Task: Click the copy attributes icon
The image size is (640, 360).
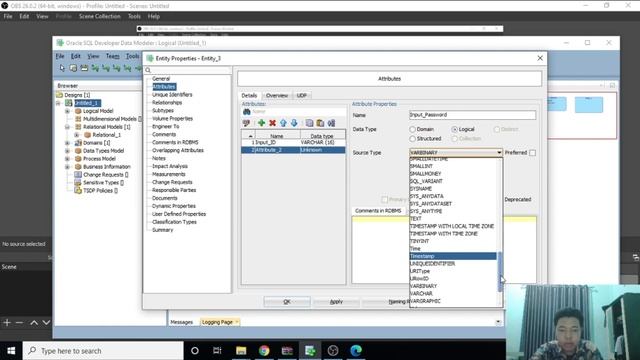Action: 309,123
